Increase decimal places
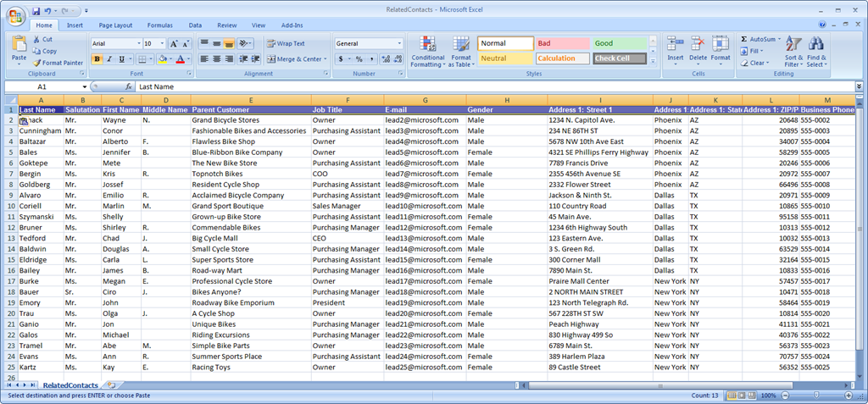This screenshot has height=404, width=868. point(386,58)
